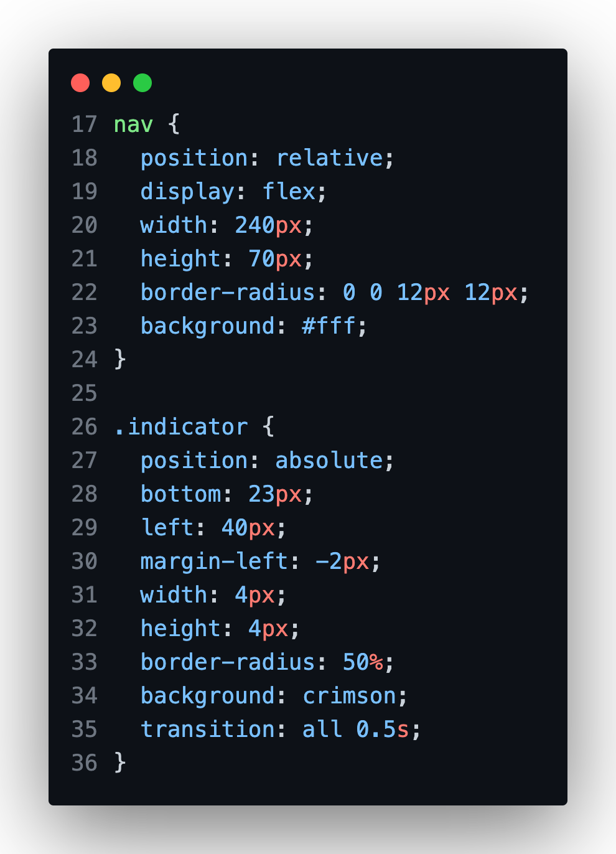Click the word relative on line 18
The height and width of the screenshot is (854, 616).
tap(329, 158)
